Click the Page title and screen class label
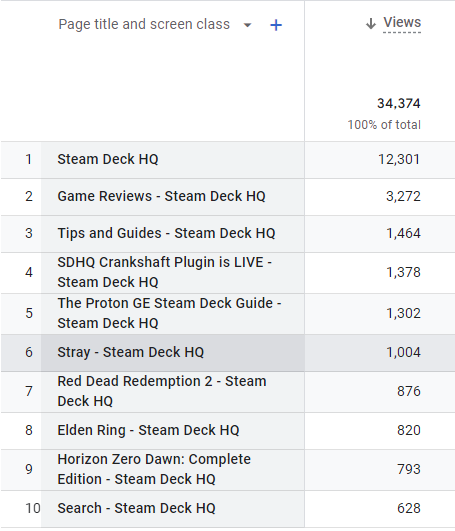The image size is (455, 531). tap(144, 24)
